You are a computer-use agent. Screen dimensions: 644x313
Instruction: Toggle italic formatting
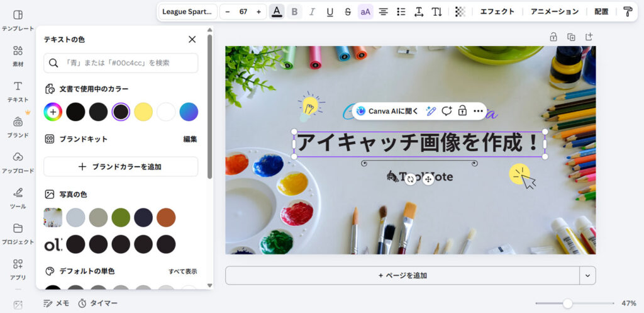click(312, 11)
